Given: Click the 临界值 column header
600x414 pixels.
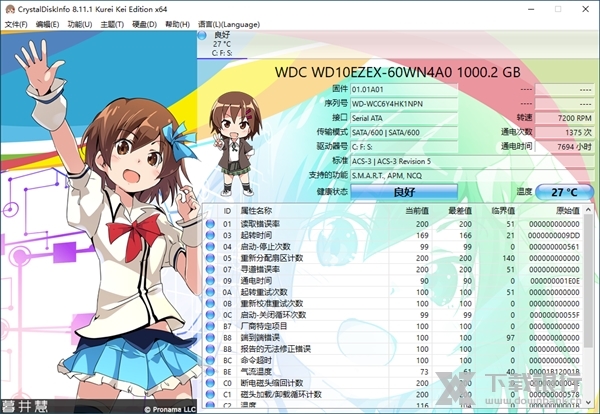Looking at the screenshot, I should point(503,211).
